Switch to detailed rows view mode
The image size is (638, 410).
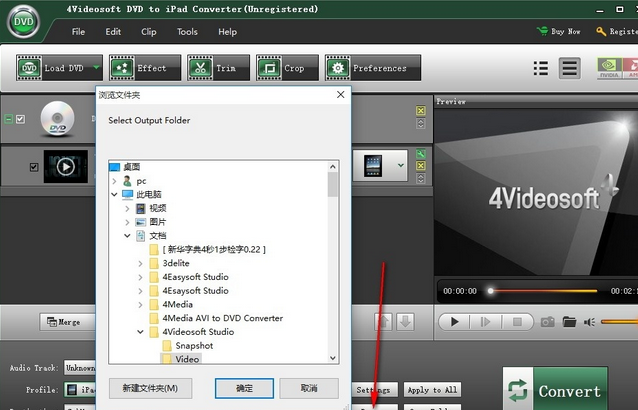[x=569, y=68]
